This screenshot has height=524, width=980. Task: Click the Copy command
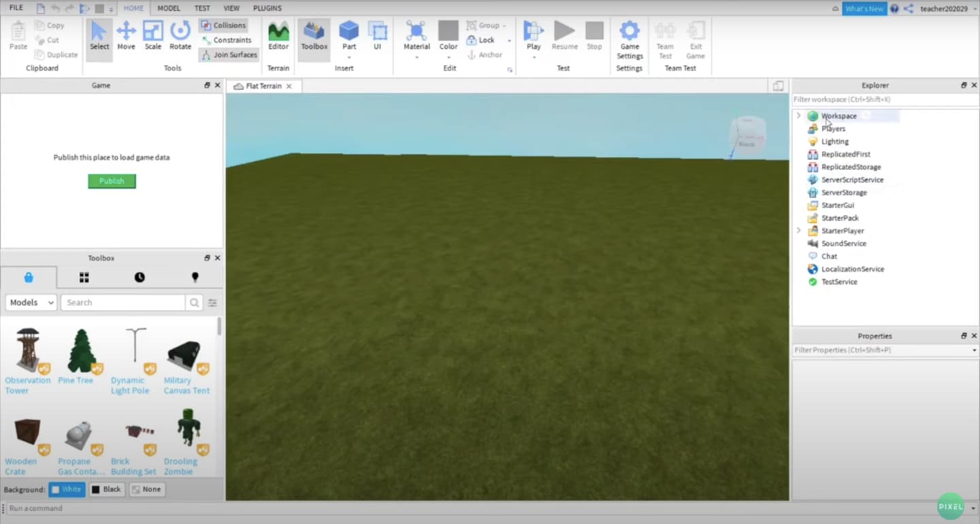tap(50, 25)
